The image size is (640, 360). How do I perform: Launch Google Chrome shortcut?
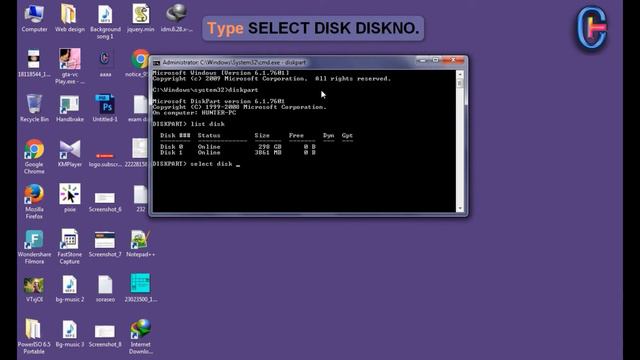coord(34,156)
